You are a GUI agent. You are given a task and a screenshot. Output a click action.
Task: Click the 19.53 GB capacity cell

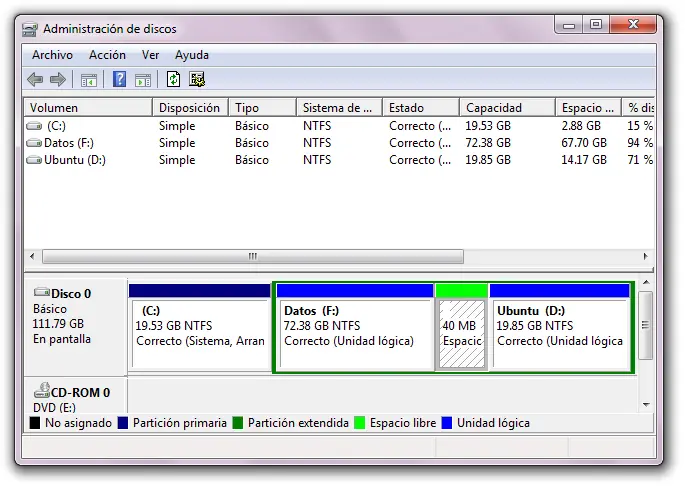coord(488,126)
